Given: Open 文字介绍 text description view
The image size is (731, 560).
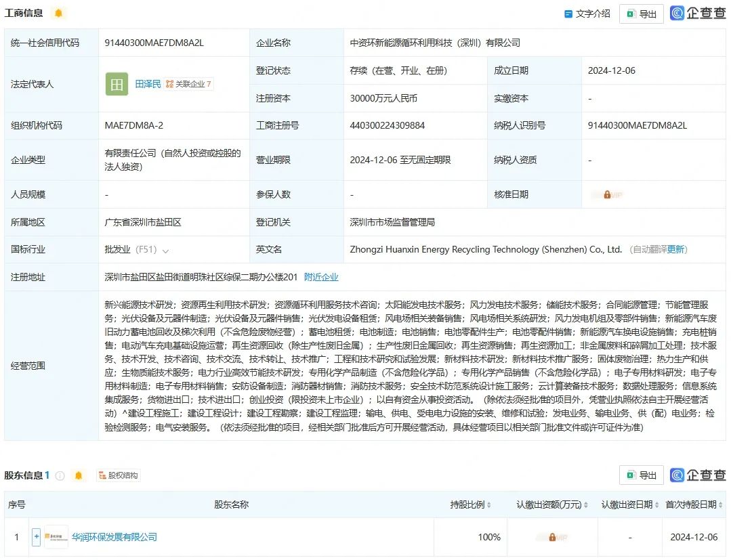Looking at the screenshot, I should pos(587,14).
